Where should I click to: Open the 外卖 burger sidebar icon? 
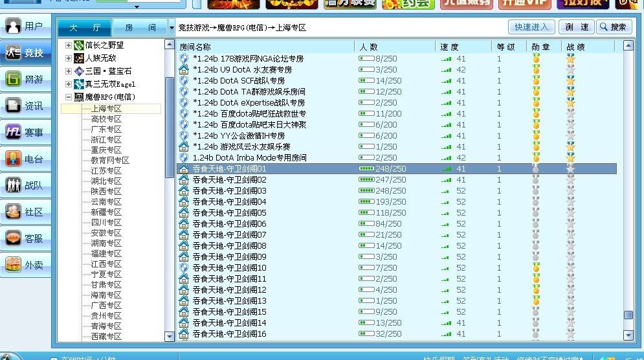pos(13,265)
